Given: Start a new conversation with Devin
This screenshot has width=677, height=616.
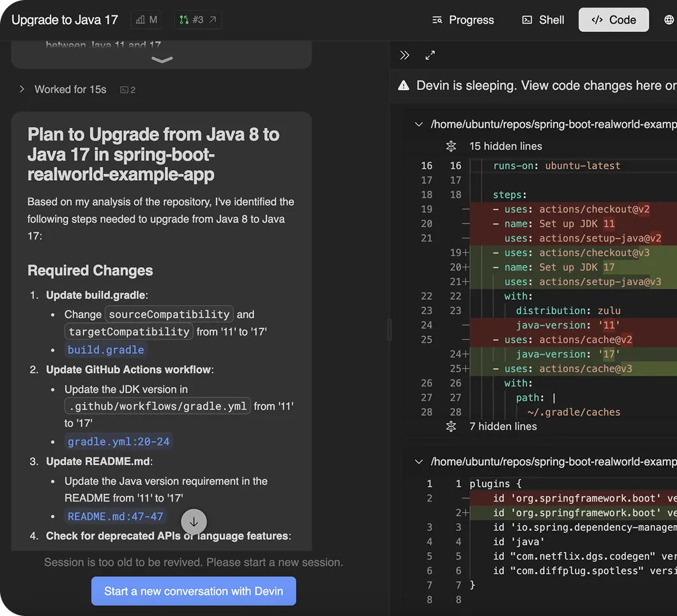Looking at the screenshot, I should (x=194, y=591).
